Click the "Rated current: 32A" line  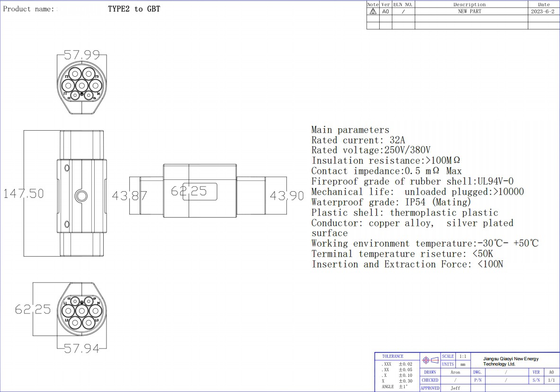pos(358,140)
